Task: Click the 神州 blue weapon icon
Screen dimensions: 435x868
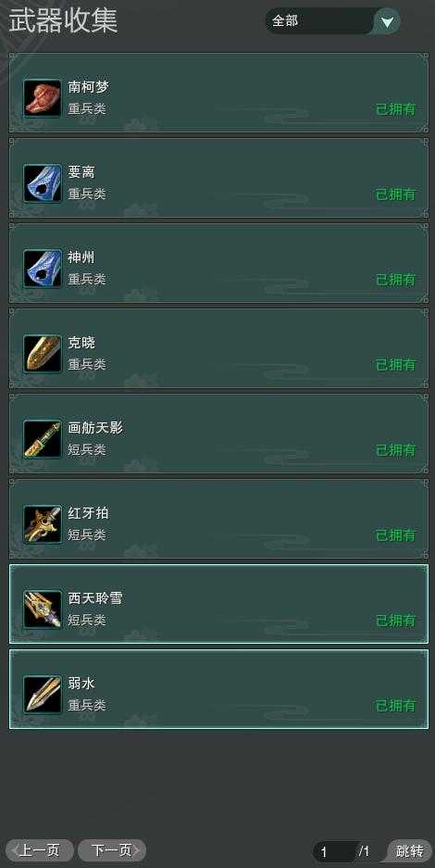Action: pyautogui.click(x=43, y=269)
